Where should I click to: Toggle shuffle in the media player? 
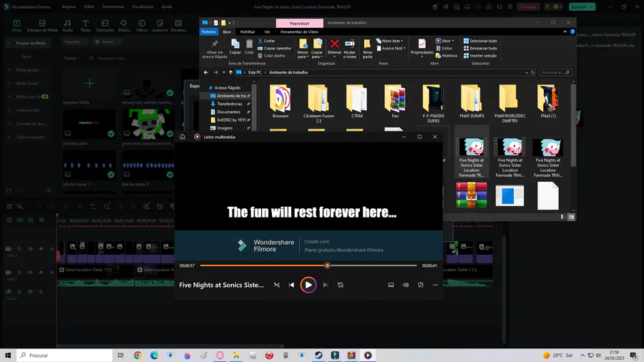coord(277,285)
